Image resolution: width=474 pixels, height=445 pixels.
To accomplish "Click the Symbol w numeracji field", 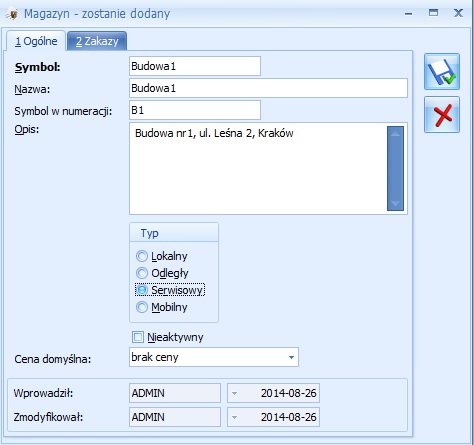I will (x=195, y=110).
